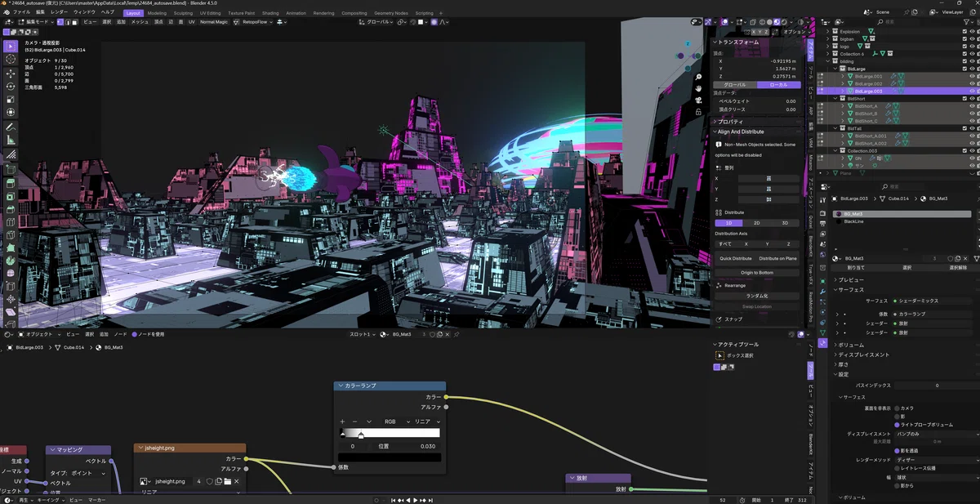Click the Blender logo icon in the menu bar

[x=6, y=13]
